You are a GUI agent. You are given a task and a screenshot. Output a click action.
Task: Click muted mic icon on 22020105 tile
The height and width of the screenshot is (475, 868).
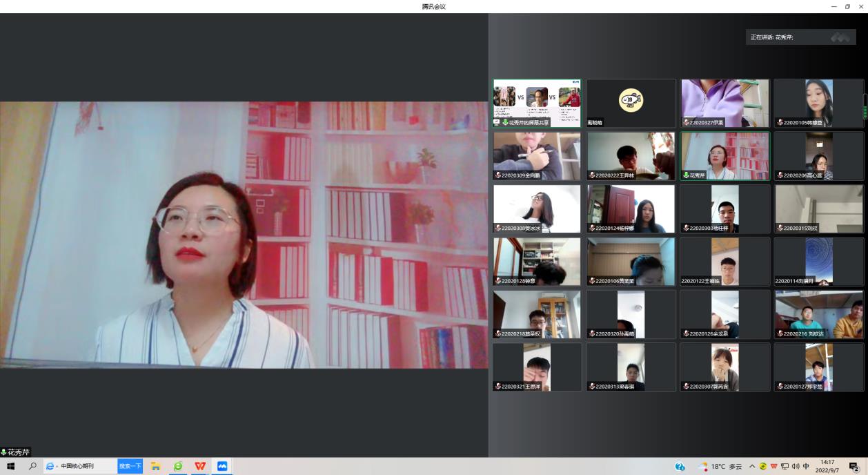[780, 123]
